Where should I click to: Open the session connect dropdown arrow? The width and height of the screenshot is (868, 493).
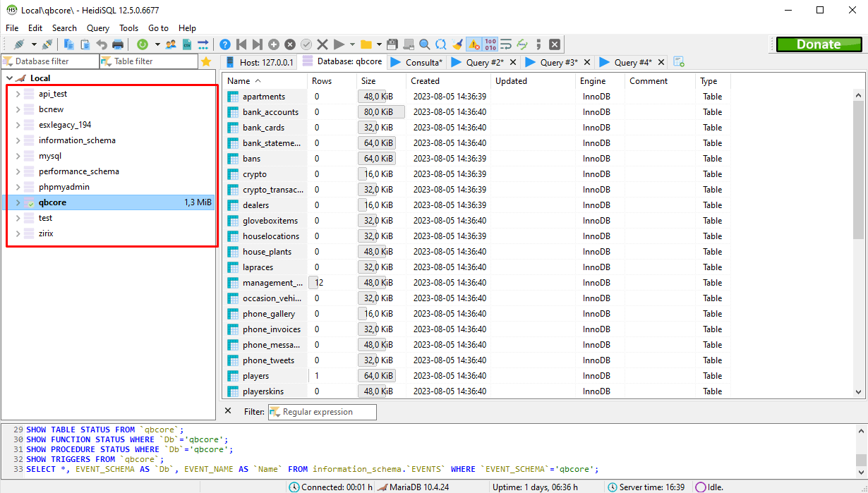33,44
